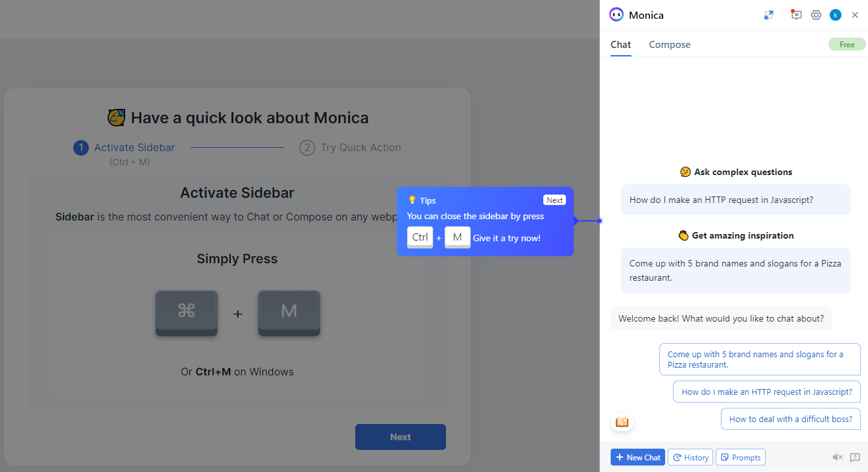The height and width of the screenshot is (472, 868).
Task: Choose Pizza brand names suggestion chip
Action: tap(760, 359)
